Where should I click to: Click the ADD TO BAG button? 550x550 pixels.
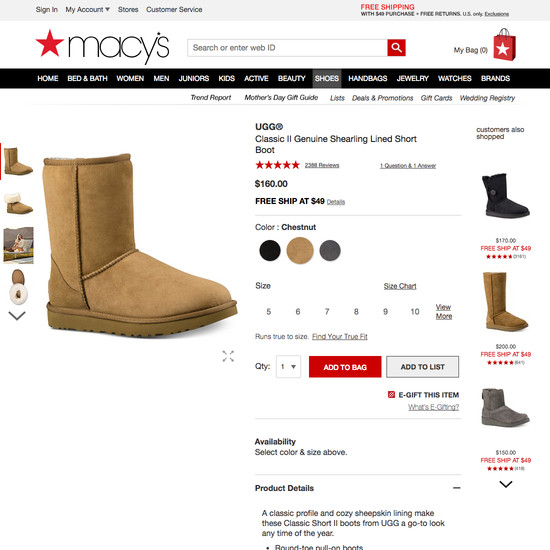[345, 367]
